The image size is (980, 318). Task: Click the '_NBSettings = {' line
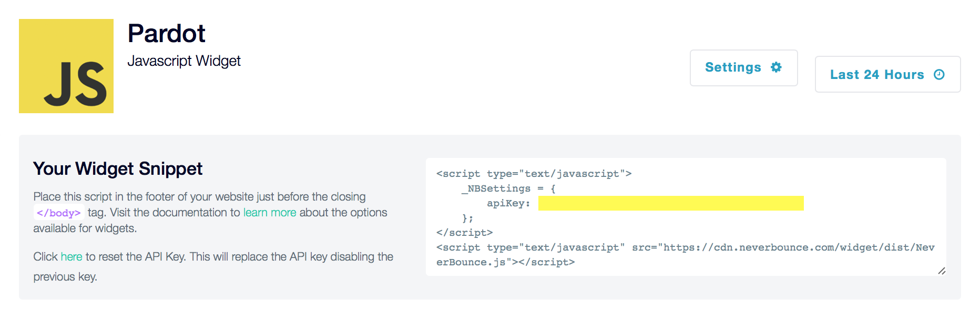(508, 188)
